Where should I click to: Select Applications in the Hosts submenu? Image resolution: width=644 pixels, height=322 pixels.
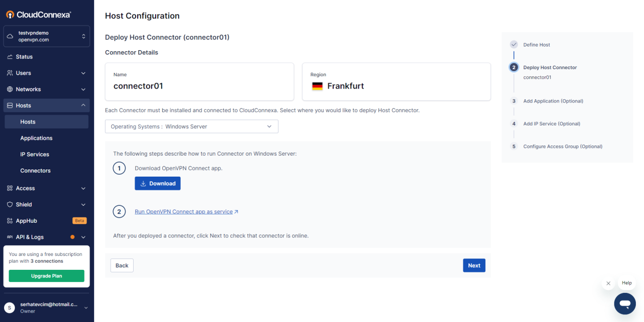[x=36, y=138]
